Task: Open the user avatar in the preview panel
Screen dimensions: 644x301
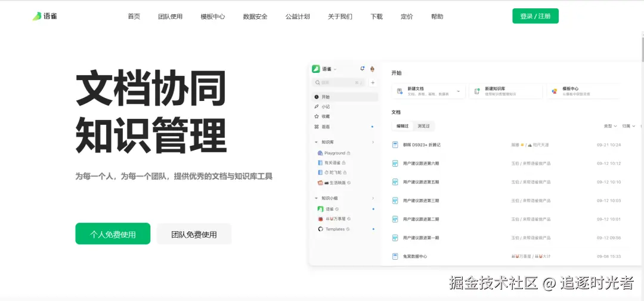Action: [x=373, y=69]
